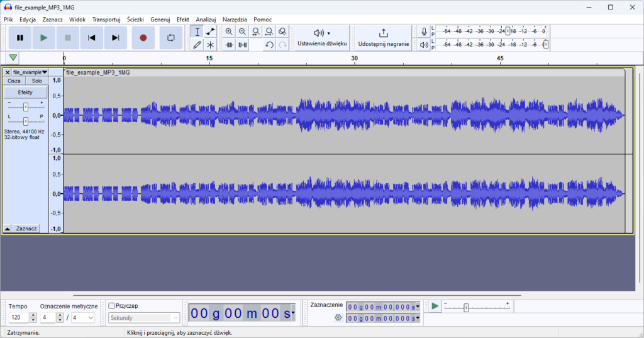Viewport: 644px width, 338px height.
Task: Open the time signature denominator dropdown
Action: point(84,317)
